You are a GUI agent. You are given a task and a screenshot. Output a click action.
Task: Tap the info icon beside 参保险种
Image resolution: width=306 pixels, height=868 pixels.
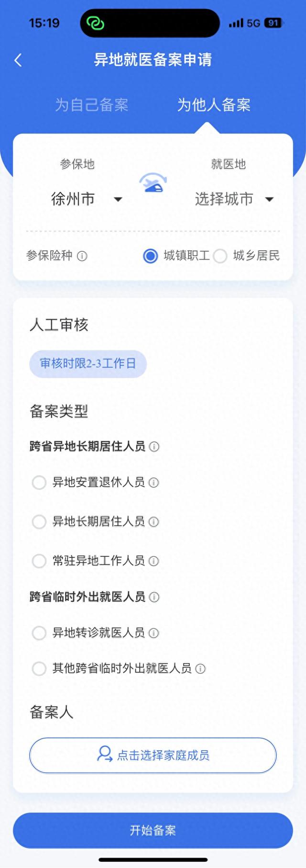(82, 256)
